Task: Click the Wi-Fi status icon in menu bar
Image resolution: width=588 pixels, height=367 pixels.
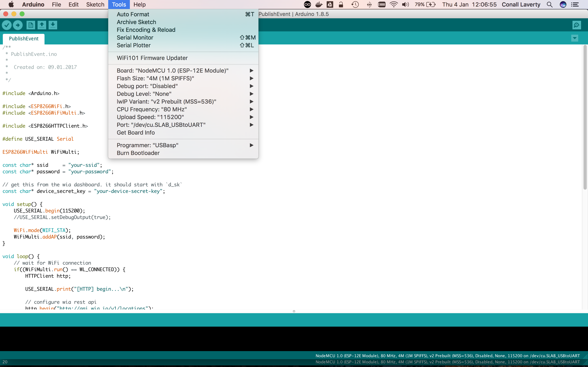Action: 393,5
